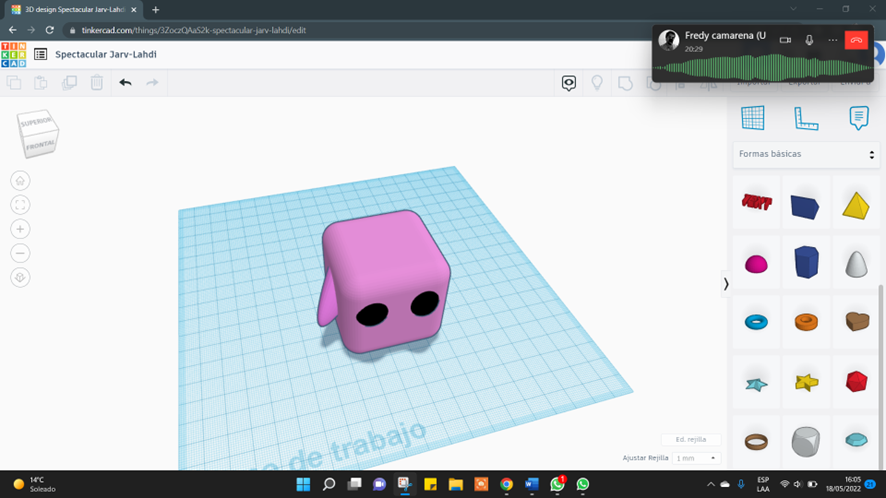Click the Notes shape icon in toolbar
The image size is (886, 498).
pos(625,83)
